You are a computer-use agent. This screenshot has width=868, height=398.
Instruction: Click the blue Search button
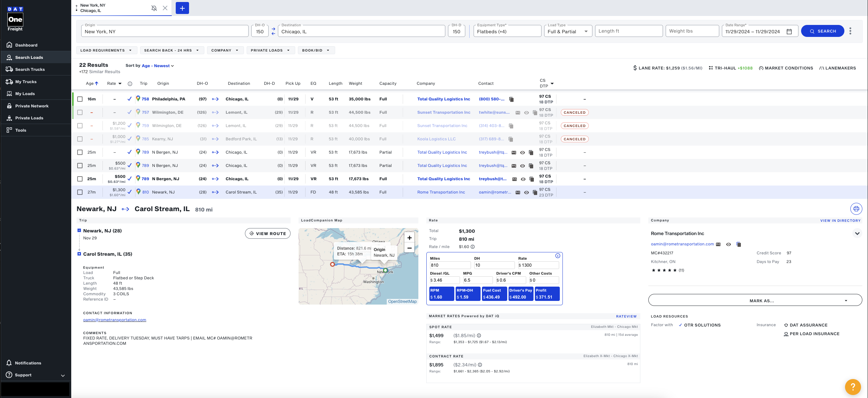[x=822, y=31]
